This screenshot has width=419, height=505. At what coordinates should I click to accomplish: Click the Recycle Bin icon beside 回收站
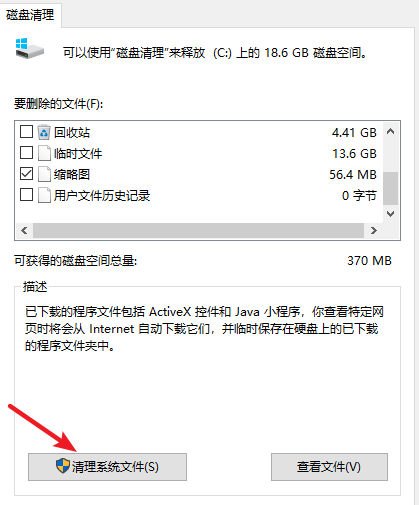click(x=44, y=132)
